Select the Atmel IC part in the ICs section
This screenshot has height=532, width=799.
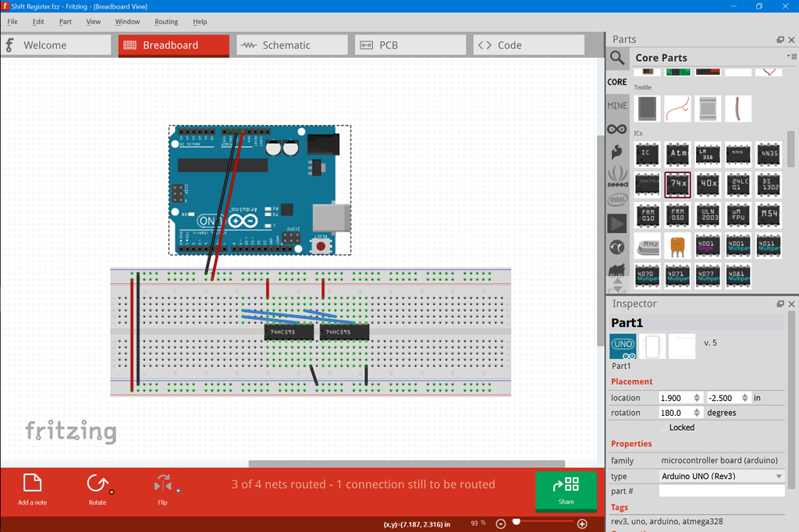[x=677, y=154]
